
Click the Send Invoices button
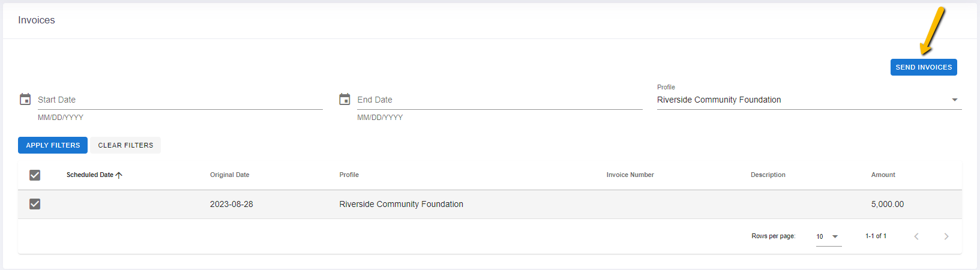pos(924,67)
